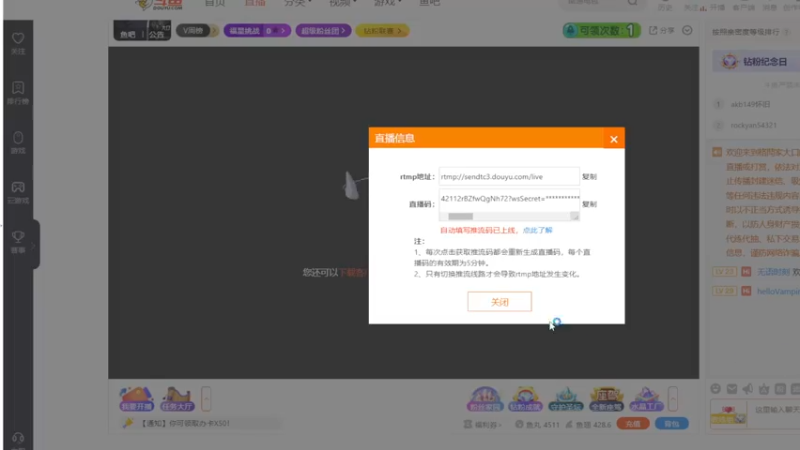Image resolution: width=800 pixels, height=450 pixels.
Task: Open 鱼吧 in the top navigation
Action: click(430, 3)
